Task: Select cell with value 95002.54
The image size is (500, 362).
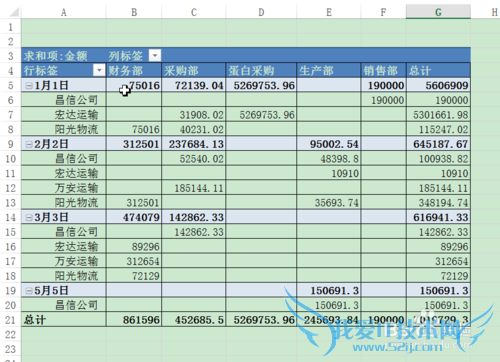Action: coord(329,144)
